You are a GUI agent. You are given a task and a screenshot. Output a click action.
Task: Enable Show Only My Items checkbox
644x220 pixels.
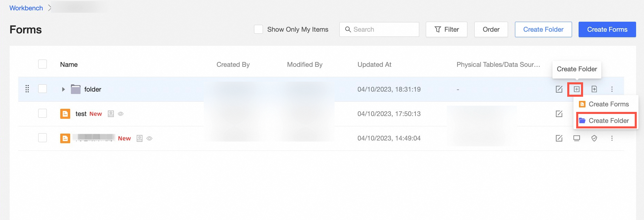coord(258,29)
